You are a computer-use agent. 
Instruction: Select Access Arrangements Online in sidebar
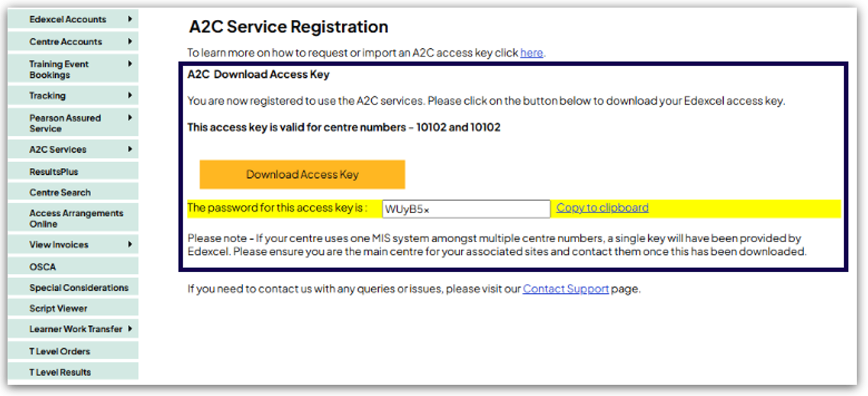point(76,218)
